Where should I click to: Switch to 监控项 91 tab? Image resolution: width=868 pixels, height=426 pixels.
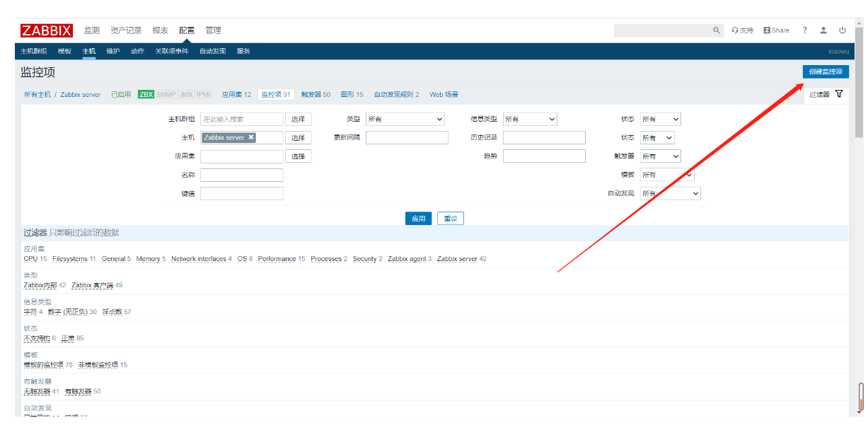tap(276, 94)
